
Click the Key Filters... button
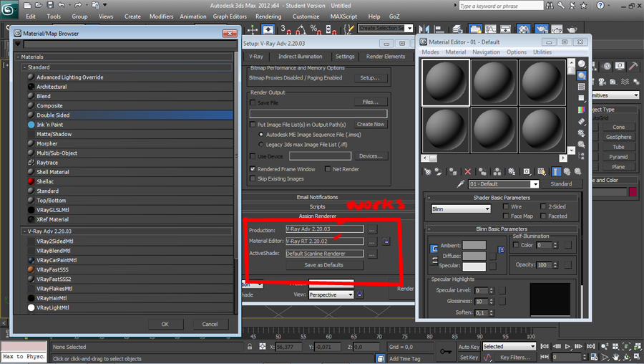pyautogui.click(x=514, y=358)
